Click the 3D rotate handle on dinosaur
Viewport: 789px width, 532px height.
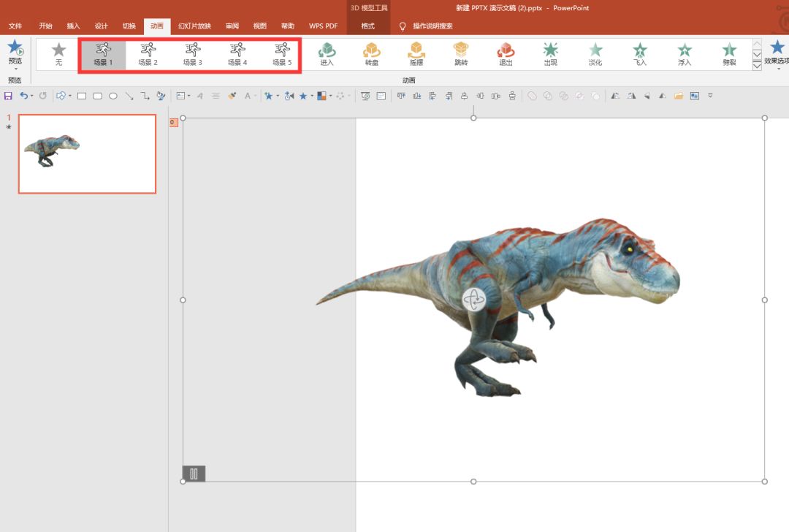coord(473,299)
